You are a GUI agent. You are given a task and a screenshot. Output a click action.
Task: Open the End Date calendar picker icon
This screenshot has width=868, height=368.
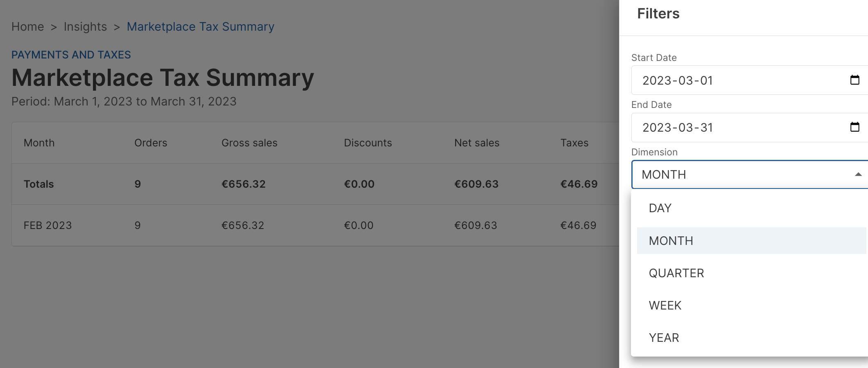854,127
